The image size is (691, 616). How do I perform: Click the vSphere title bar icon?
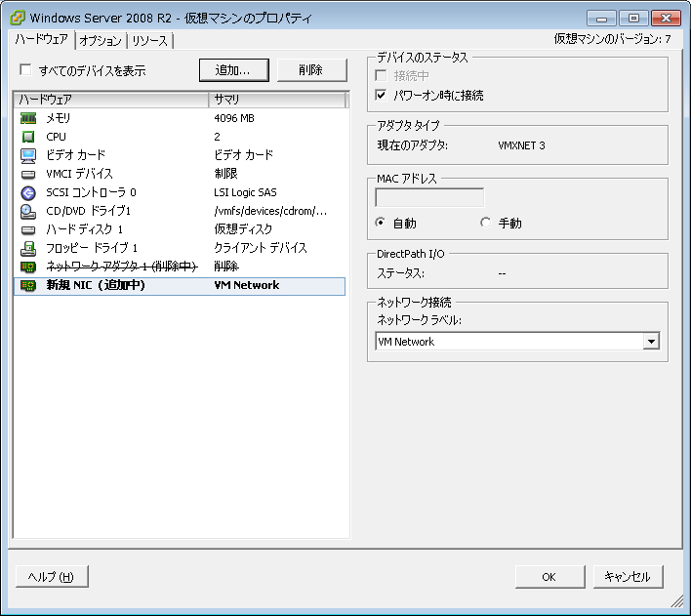[18, 18]
